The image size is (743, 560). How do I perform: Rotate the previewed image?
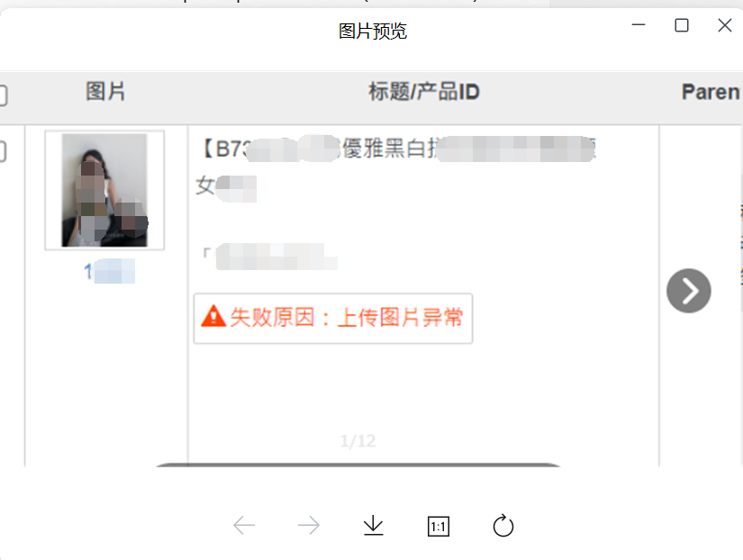(x=503, y=526)
